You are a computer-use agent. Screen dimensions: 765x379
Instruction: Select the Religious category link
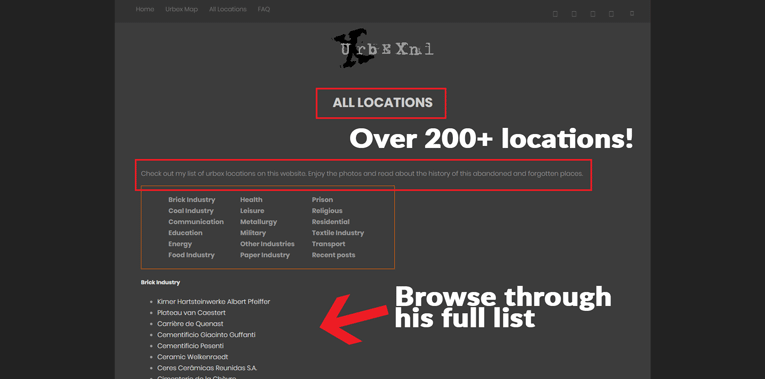pos(327,211)
